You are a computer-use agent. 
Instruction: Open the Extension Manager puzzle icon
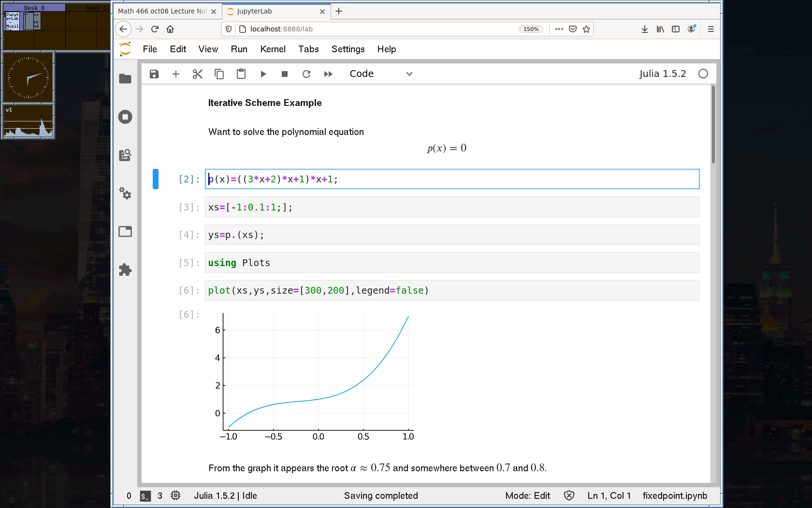125,269
